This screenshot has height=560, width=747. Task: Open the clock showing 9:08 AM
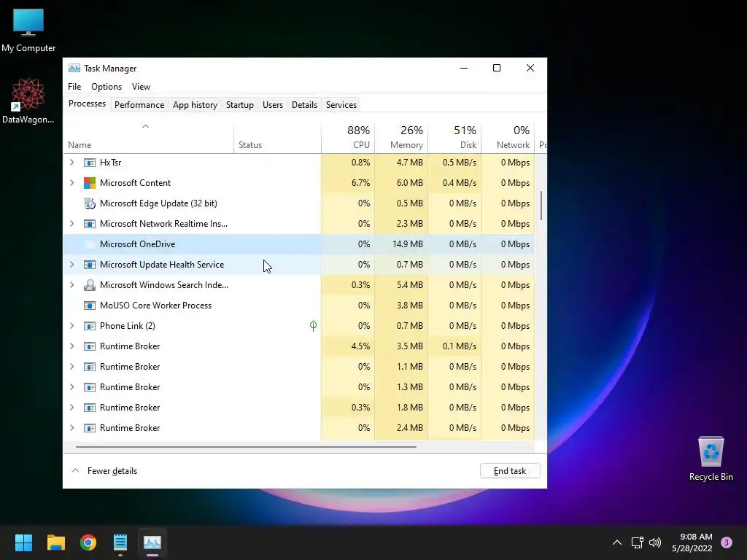(692, 542)
